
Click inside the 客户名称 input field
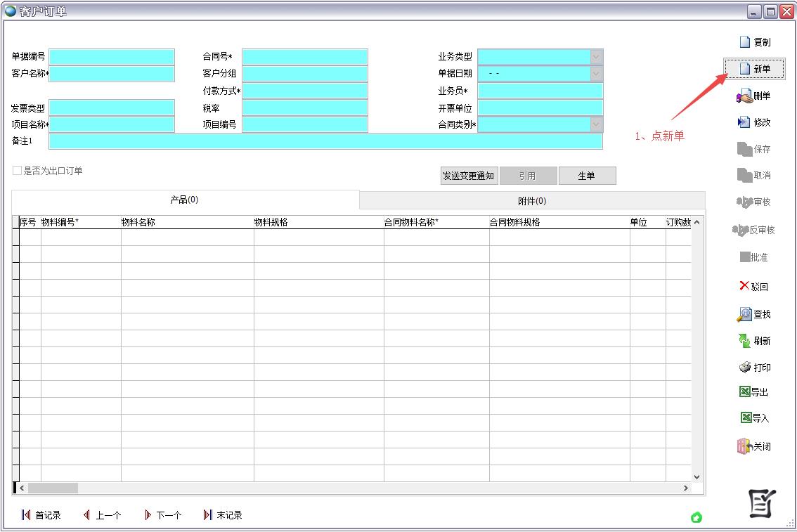[111, 73]
